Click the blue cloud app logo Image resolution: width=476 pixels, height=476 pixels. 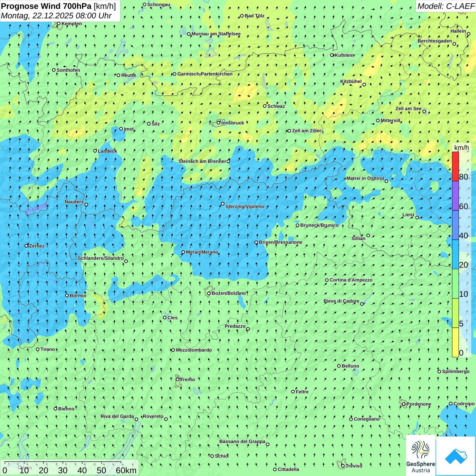(x=456, y=456)
